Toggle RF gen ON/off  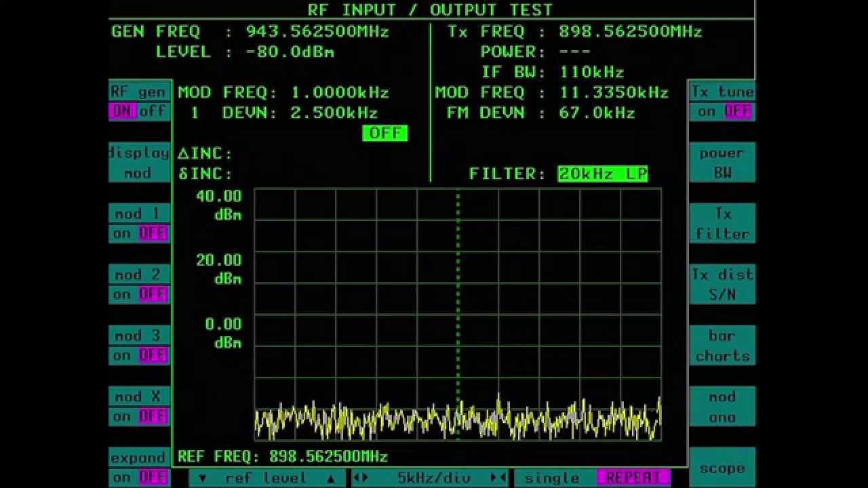(x=139, y=111)
